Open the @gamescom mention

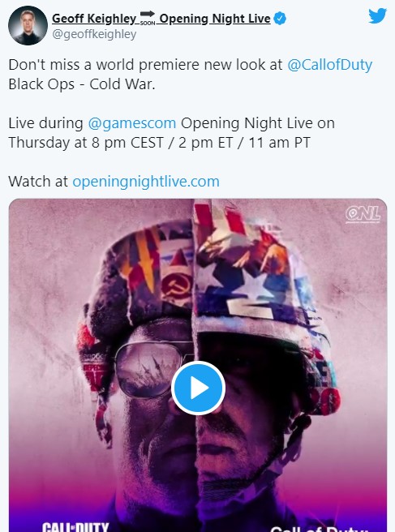coord(132,122)
